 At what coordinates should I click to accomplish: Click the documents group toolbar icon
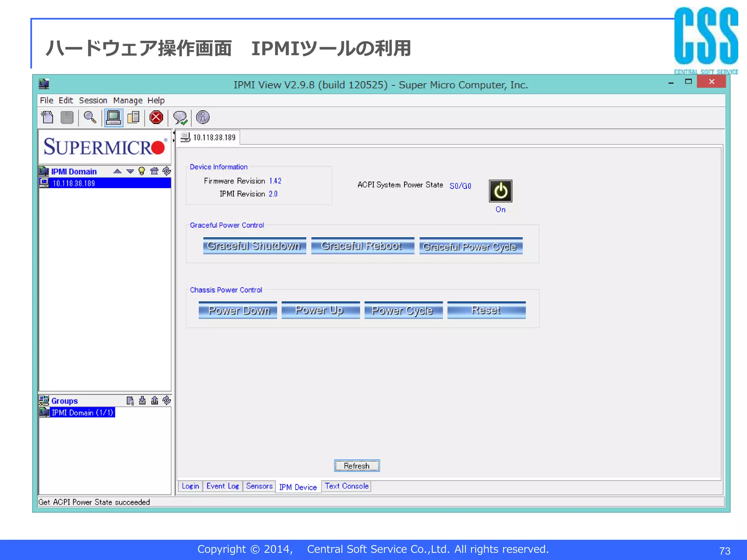pyautogui.click(x=133, y=117)
